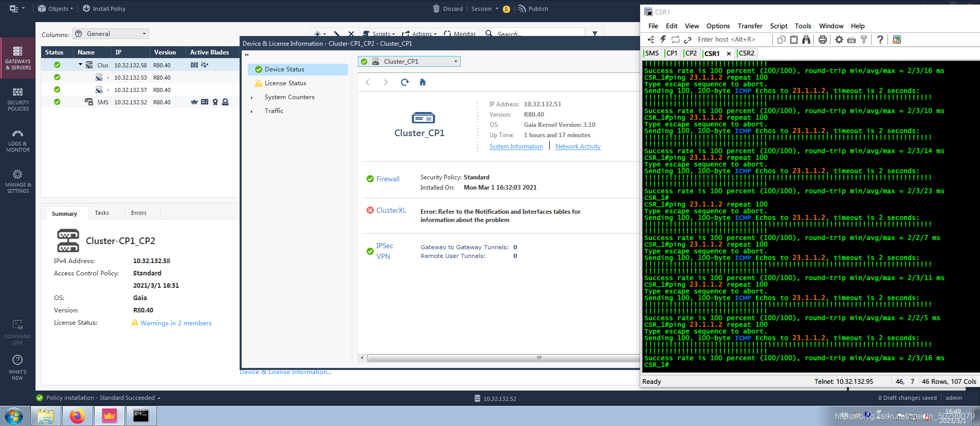Open the Firewall status link

coord(388,179)
